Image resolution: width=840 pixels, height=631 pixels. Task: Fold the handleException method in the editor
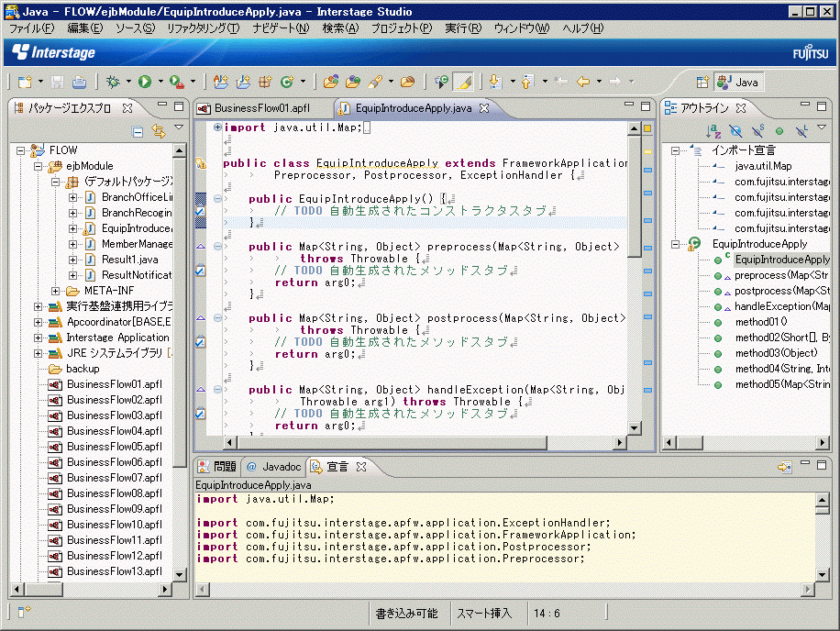tap(217, 390)
